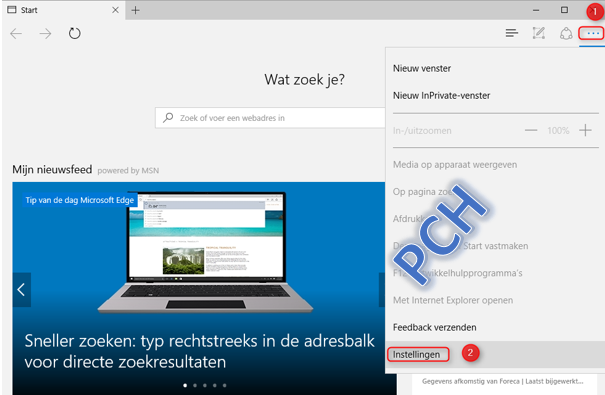
Task: Click the forward navigation arrow
Action: (x=45, y=34)
